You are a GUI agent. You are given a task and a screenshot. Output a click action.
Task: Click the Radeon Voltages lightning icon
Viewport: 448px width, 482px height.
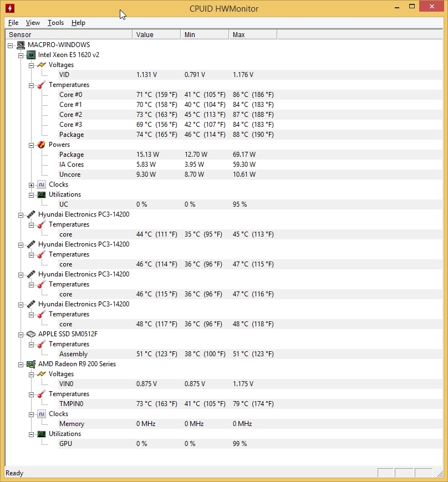click(x=42, y=374)
